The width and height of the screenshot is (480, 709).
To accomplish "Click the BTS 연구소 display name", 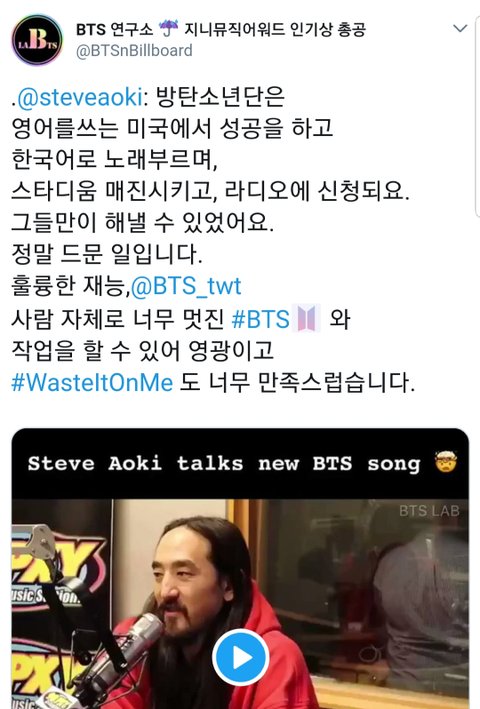I will [114, 30].
